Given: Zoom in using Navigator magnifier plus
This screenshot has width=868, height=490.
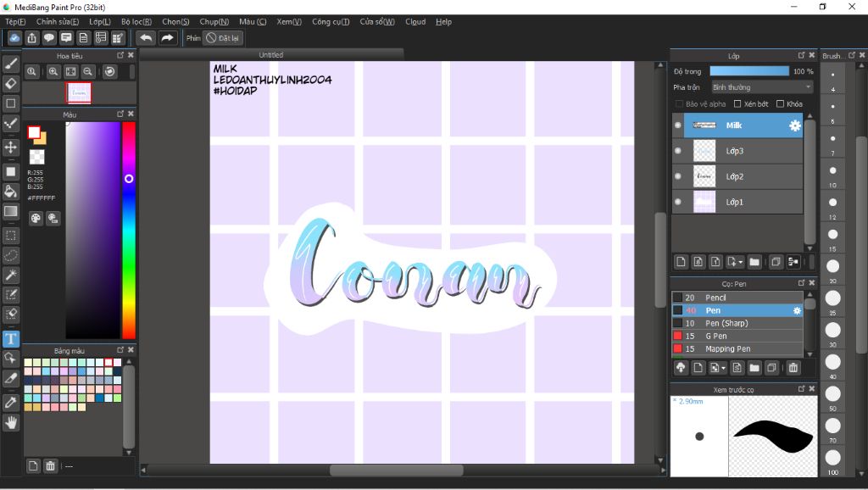Looking at the screenshot, I should pos(53,71).
